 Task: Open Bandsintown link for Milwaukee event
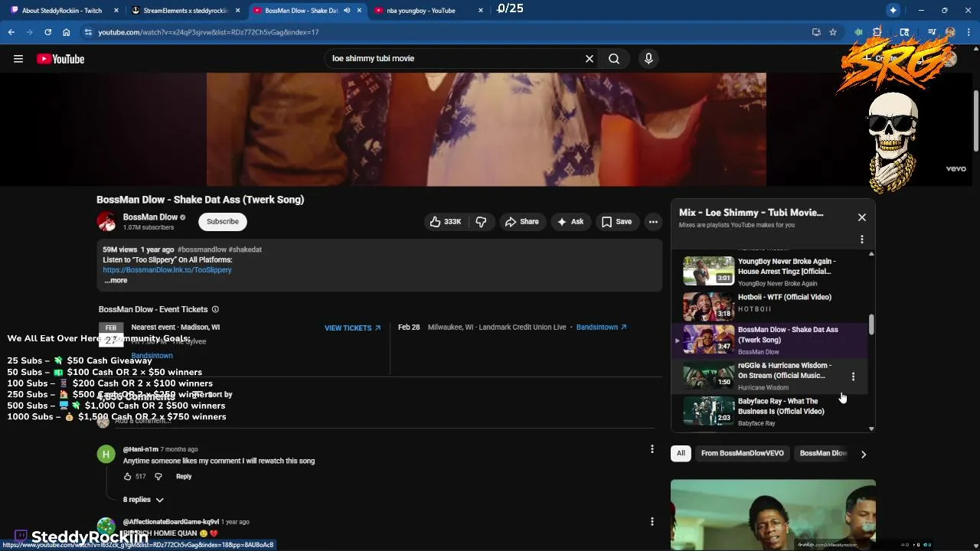click(601, 328)
